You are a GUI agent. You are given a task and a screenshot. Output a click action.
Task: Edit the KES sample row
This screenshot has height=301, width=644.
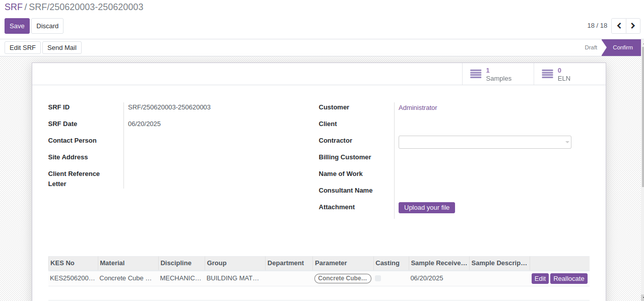[x=540, y=279]
